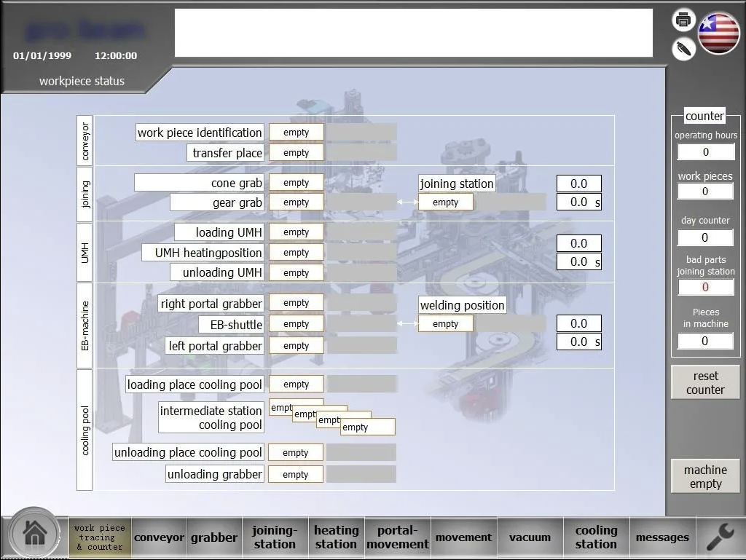The height and width of the screenshot is (560, 746).
Task: Open the wrench settings icon
Action: [720, 537]
